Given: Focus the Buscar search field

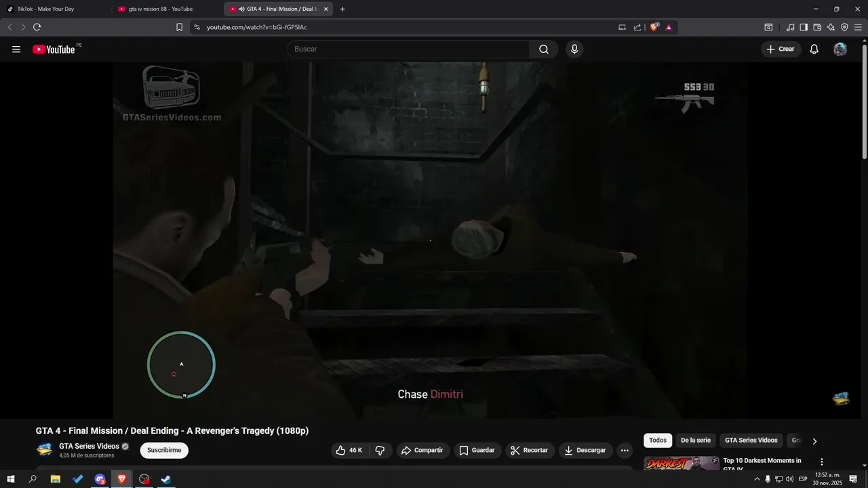Looking at the screenshot, I should click(x=408, y=49).
